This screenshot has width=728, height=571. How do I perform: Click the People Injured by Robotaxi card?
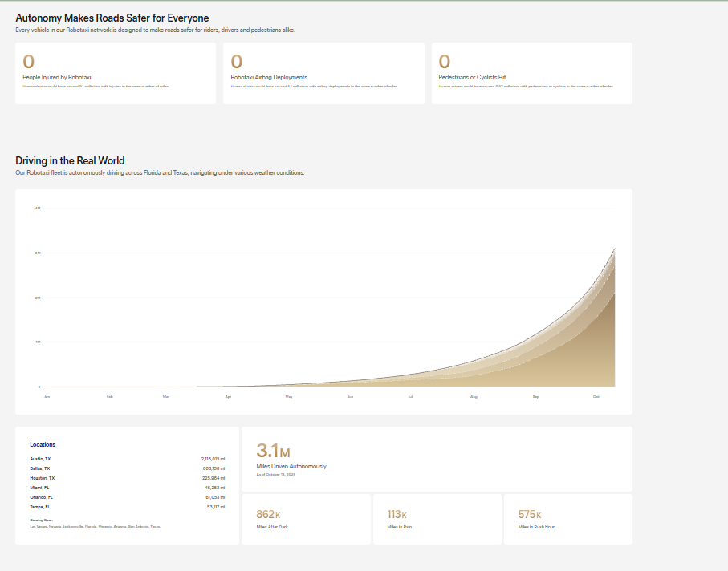click(116, 73)
